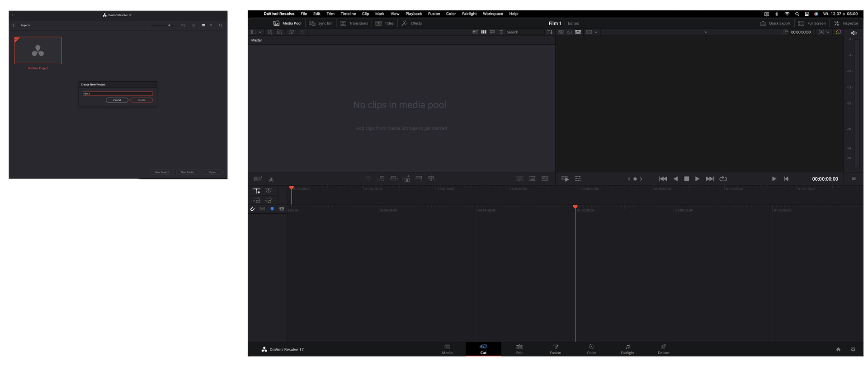Image resolution: width=868 pixels, height=366 pixels.
Task: Click the Dissolve transition icon above timeline
Action: [532, 178]
